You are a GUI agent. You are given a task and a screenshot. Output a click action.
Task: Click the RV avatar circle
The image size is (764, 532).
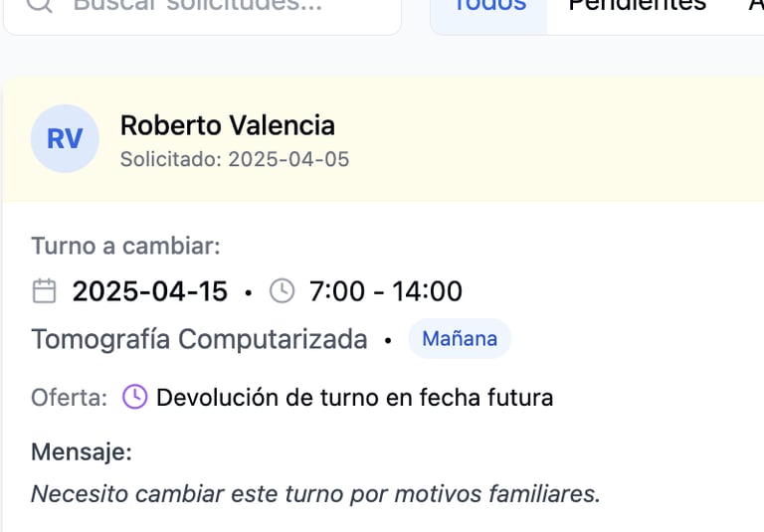pos(65,139)
